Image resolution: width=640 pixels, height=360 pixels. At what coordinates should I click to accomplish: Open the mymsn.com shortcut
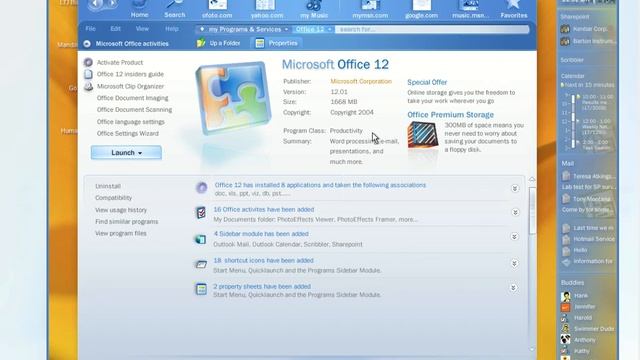coord(371,5)
